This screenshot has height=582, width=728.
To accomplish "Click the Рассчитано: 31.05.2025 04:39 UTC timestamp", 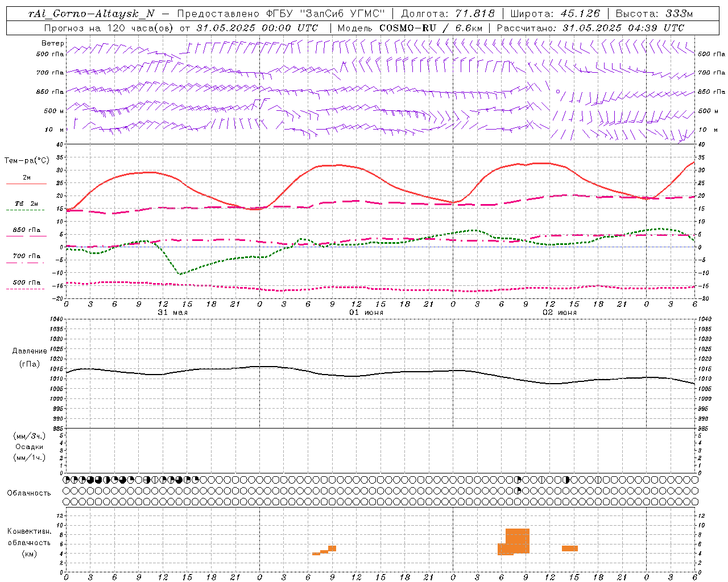I will pyautogui.click(x=590, y=28).
